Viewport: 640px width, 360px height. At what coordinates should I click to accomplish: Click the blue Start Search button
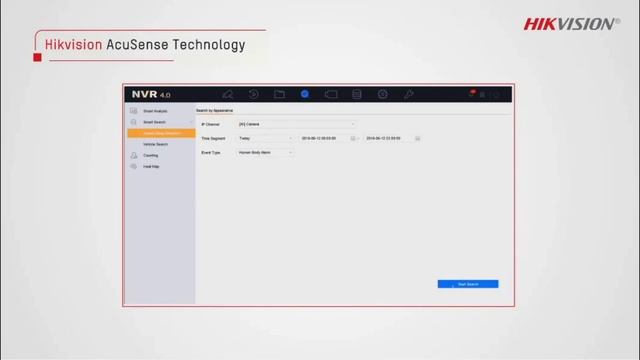coord(468,284)
